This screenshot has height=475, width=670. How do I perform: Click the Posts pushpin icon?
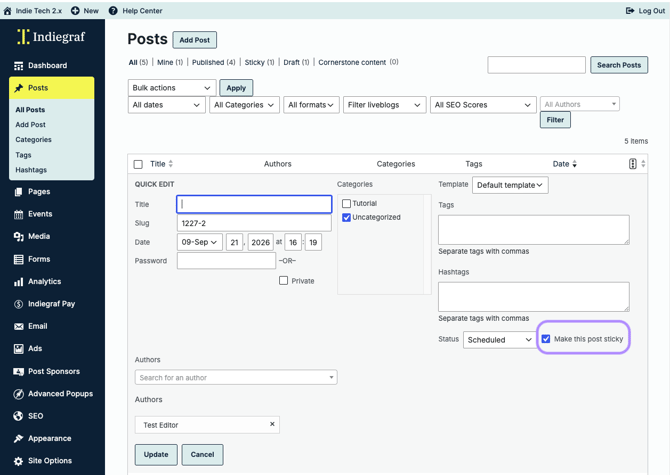coord(18,88)
